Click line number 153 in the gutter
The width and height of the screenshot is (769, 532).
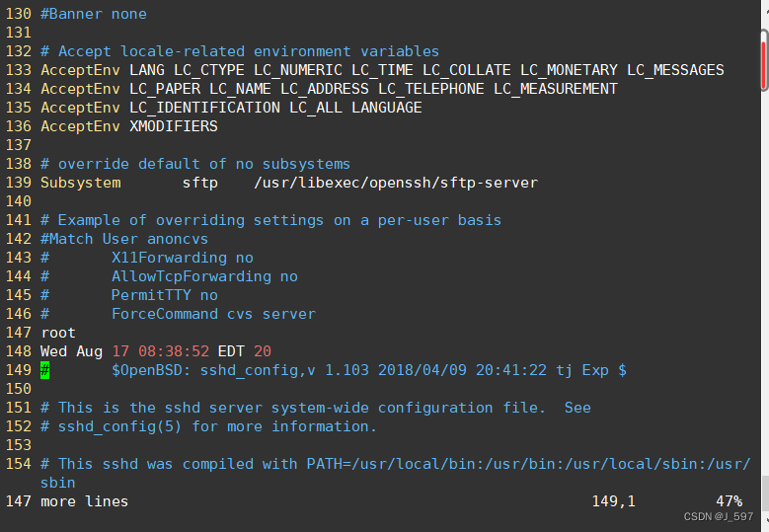tap(18, 445)
